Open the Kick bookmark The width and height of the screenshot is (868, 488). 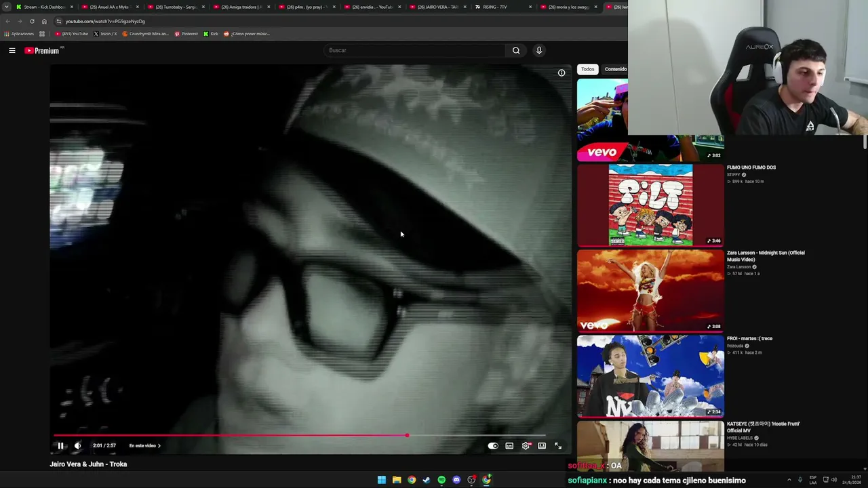[x=211, y=34]
